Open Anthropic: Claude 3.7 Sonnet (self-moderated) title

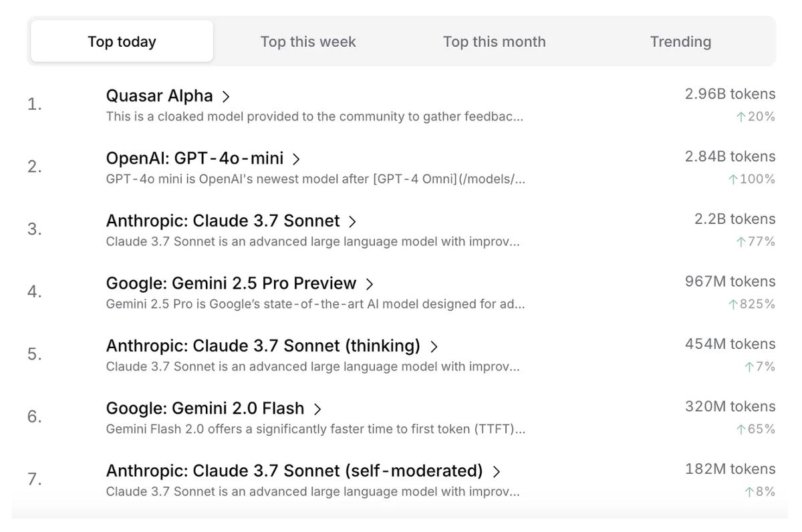click(x=294, y=471)
